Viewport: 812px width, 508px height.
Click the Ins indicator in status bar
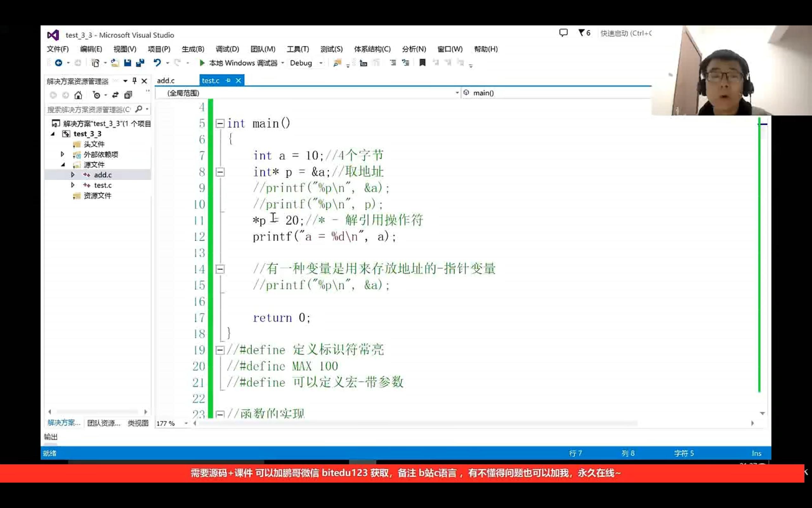756,453
